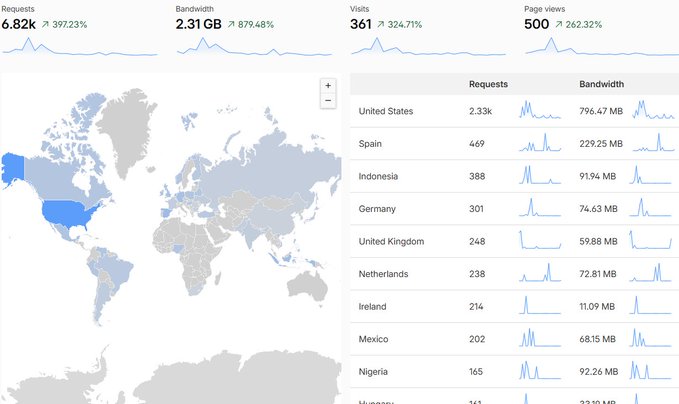Click the 92.26 MB bandwidth value

(x=599, y=372)
